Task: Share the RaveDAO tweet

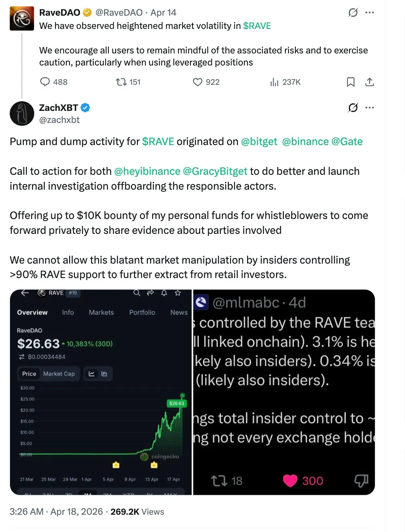Action: (370, 82)
